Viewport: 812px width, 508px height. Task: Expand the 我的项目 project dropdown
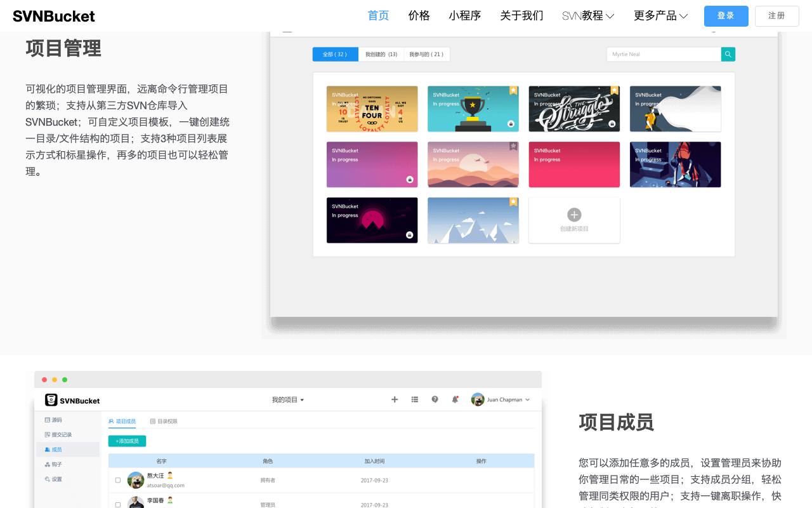(288, 400)
